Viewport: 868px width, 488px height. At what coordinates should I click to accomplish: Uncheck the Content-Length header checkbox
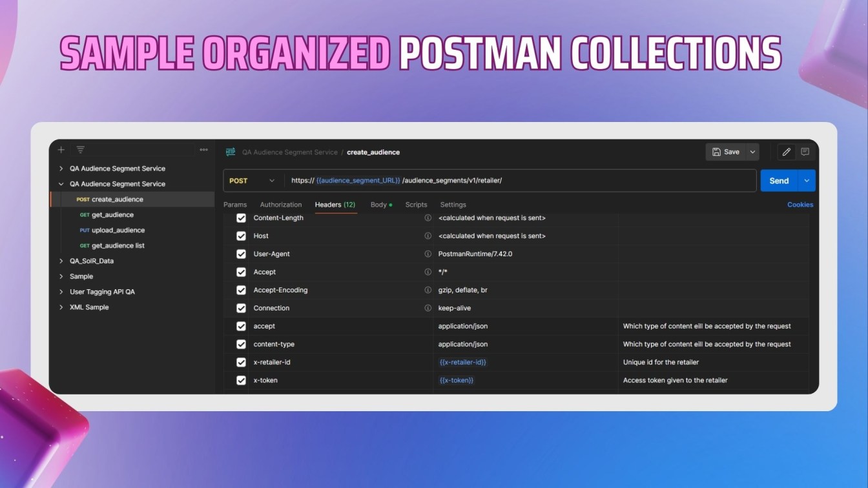(241, 218)
